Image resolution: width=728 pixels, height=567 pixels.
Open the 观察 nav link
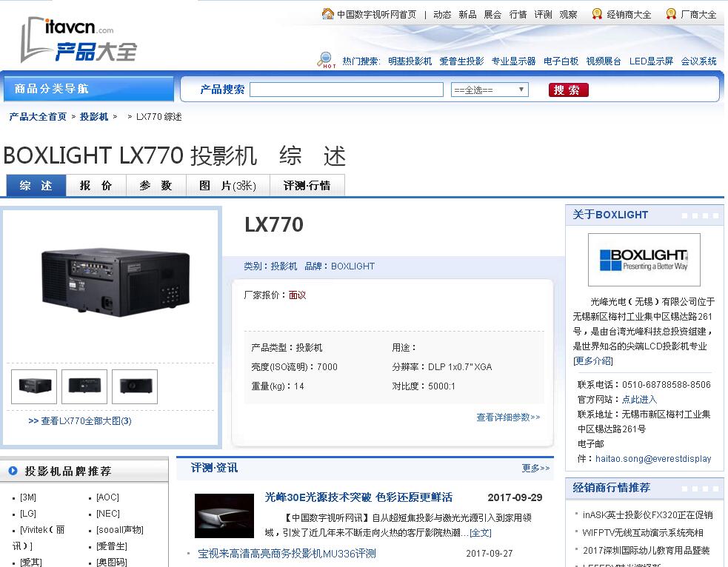568,14
